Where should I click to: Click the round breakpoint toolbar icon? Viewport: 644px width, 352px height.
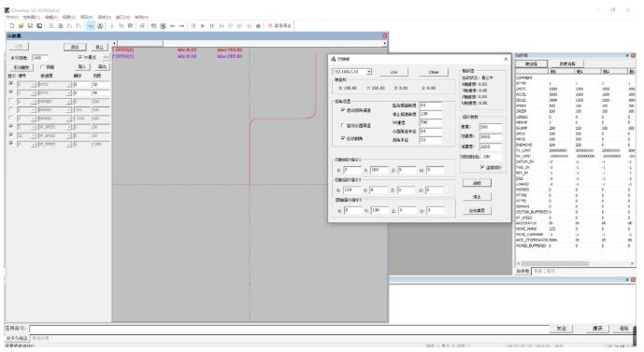(258, 26)
